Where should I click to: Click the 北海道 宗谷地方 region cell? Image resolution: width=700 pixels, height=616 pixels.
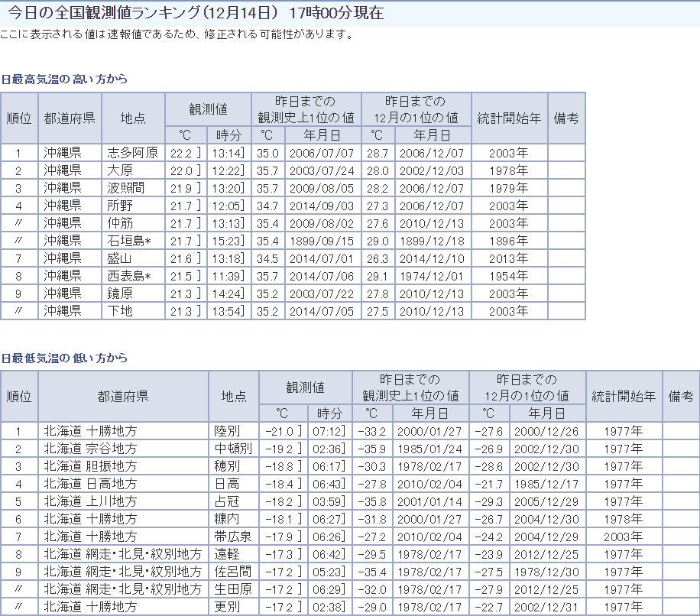click(90, 449)
